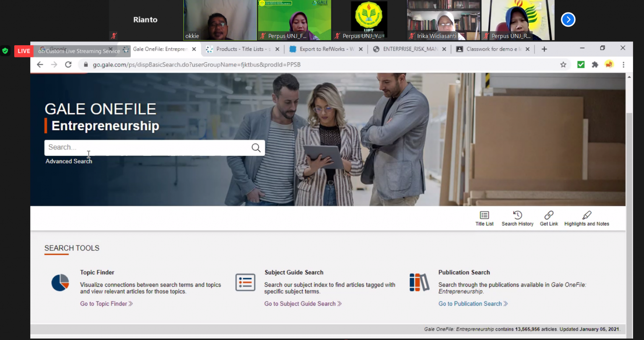644x340 pixels.
Task: Click the Subject Guide Search list icon
Action: [x=245, y=283]
